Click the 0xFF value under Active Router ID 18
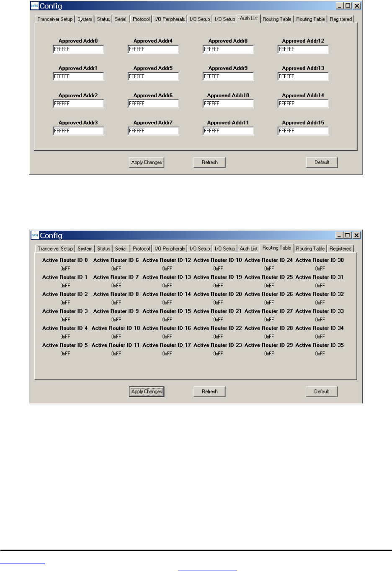The image size is (392, 571). (x=218, y=269)
